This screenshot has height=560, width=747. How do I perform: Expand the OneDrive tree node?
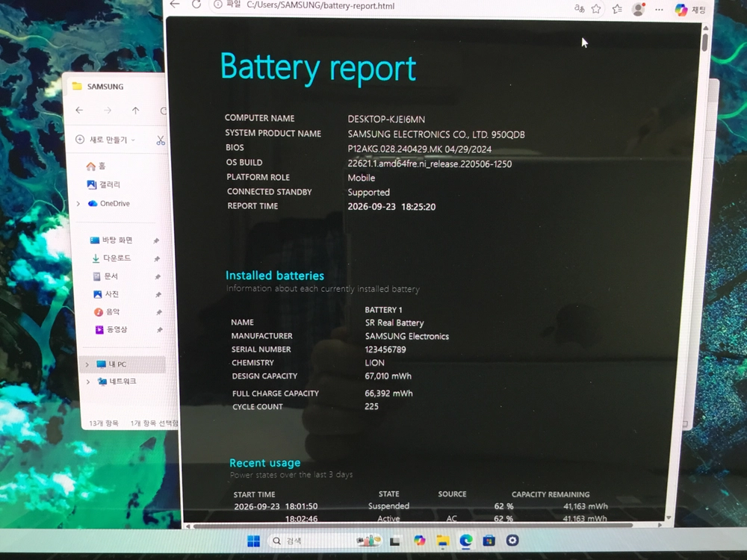pos(78,204)
